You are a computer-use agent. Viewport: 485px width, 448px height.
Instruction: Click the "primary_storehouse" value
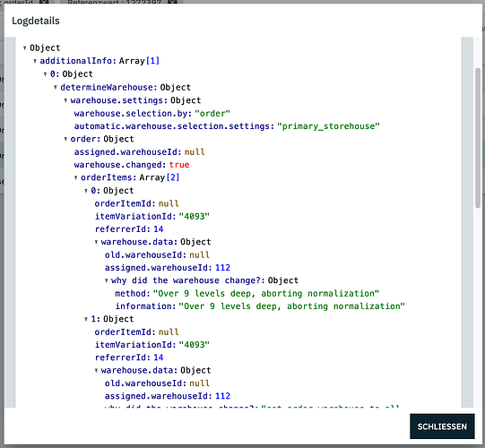point(328,126)
